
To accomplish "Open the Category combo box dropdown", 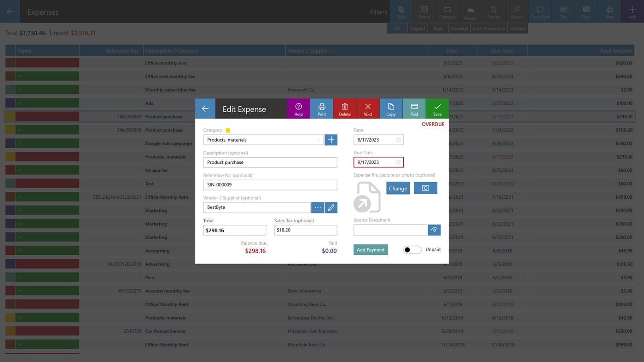I will [x=318, y=139].
